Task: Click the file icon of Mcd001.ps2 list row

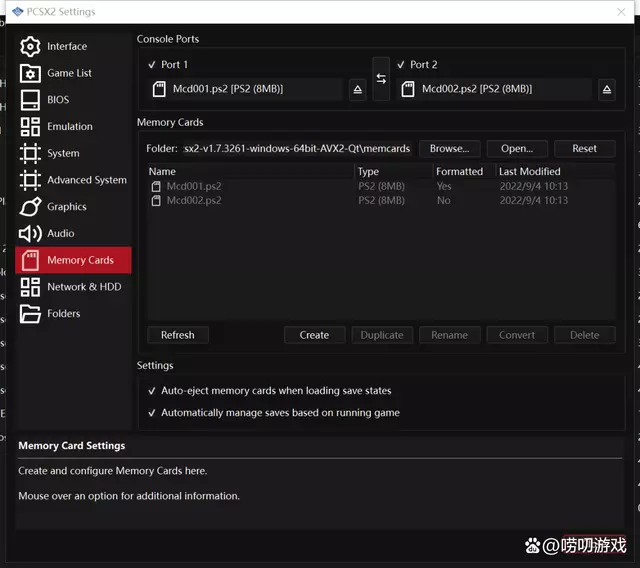Action: [x=156, y=186]
